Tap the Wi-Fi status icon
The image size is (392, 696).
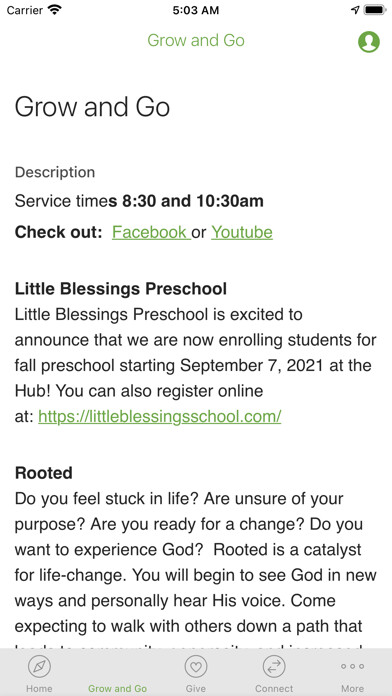(x=55, y=10)
